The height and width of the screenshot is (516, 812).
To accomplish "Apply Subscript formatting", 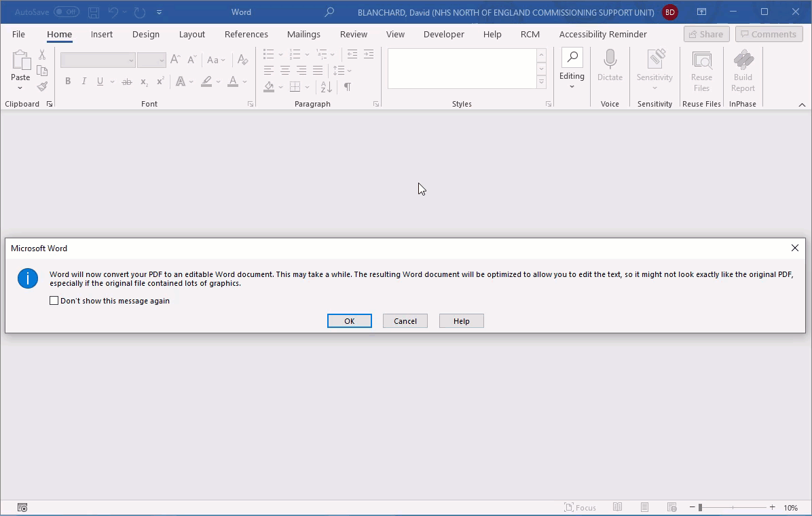I will [144, 82].
